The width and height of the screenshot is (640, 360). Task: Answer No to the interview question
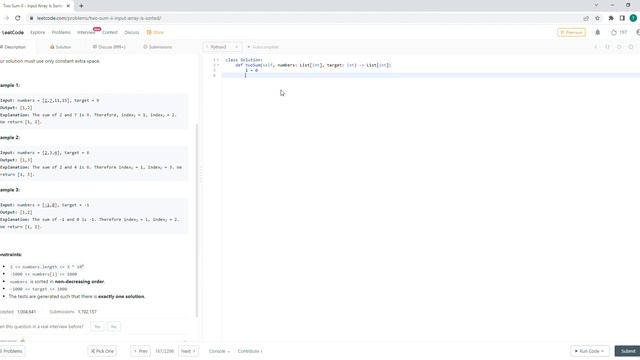(x=114, y=327)
